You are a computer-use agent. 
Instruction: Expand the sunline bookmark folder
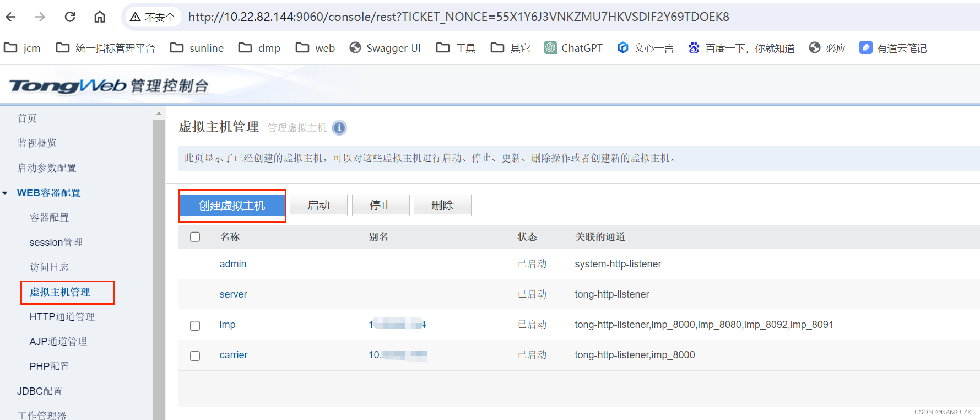[197, 48]
